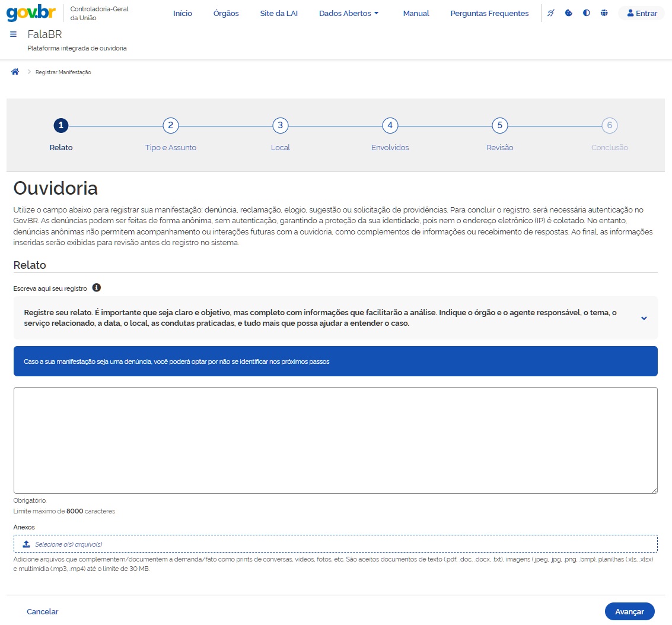Open Perguntas Frequentes in the top menu

[x=489, y=13]
